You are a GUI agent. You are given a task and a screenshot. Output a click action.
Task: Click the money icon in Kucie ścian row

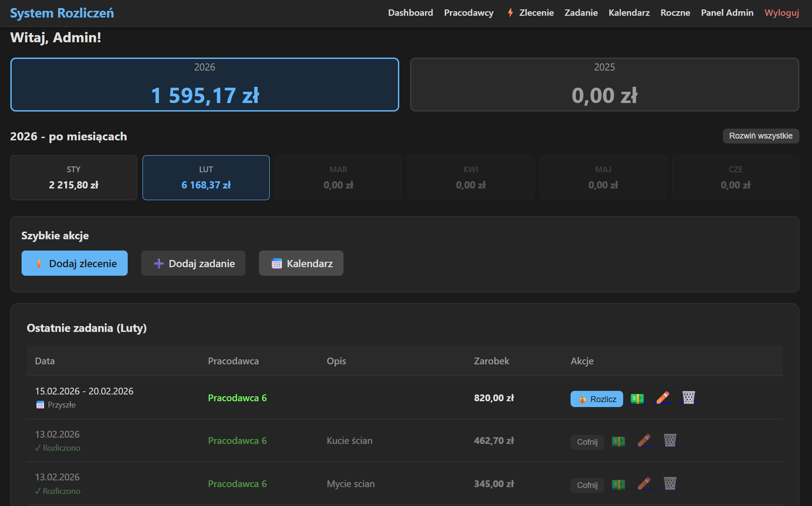tap(618, 441)
